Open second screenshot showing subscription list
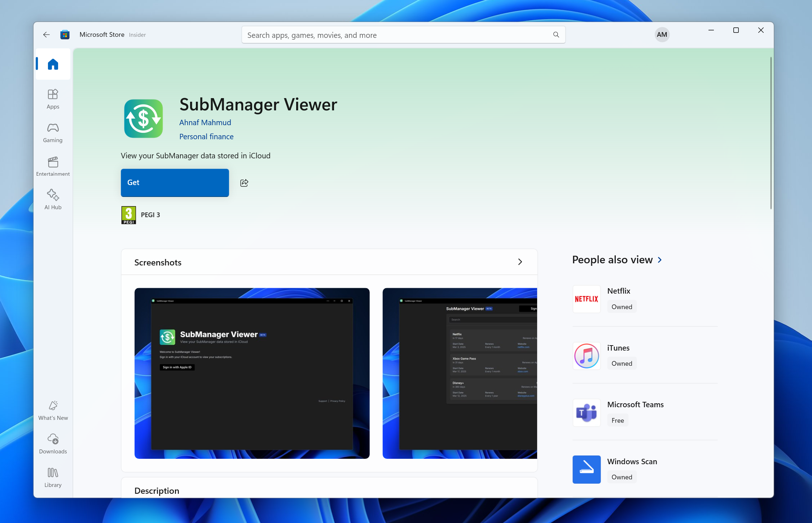The height and width of the screenshot is (523, 812). pyautogui.click(x=460, y=373)
